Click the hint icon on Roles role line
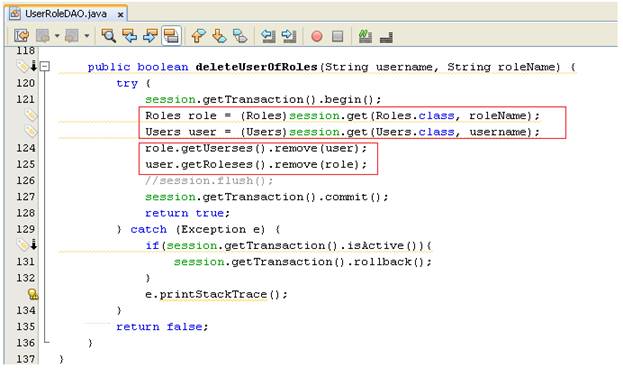Viewport: 623px width, 368px height. pos(30,115)
